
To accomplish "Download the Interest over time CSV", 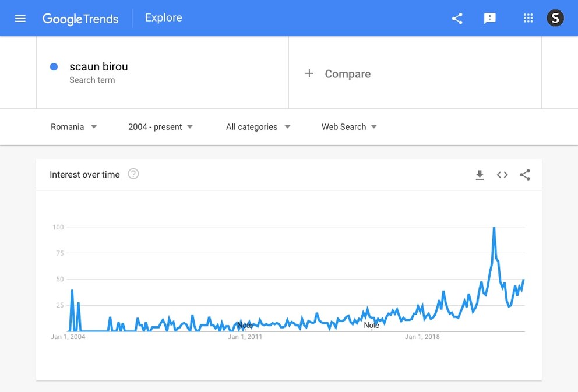I will (480, 175).
